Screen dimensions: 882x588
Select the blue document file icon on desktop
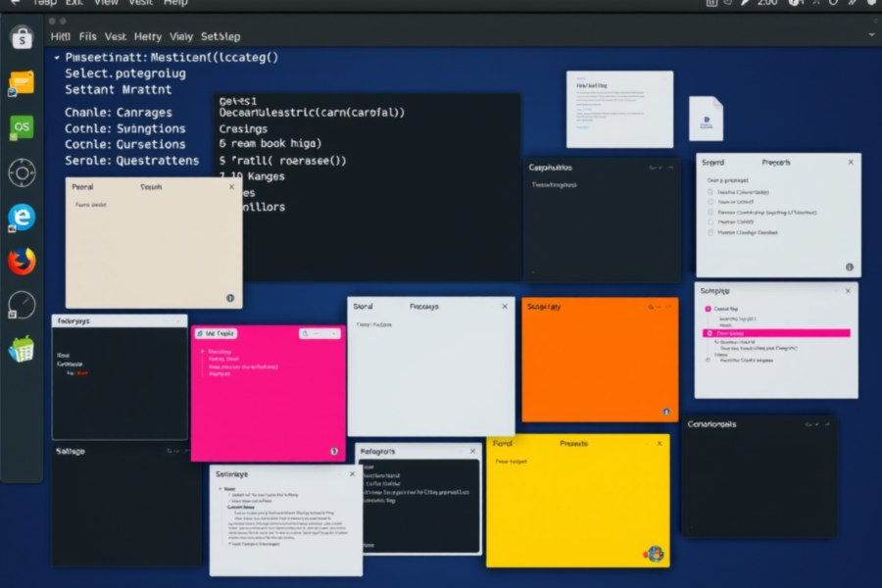(706, 119)
